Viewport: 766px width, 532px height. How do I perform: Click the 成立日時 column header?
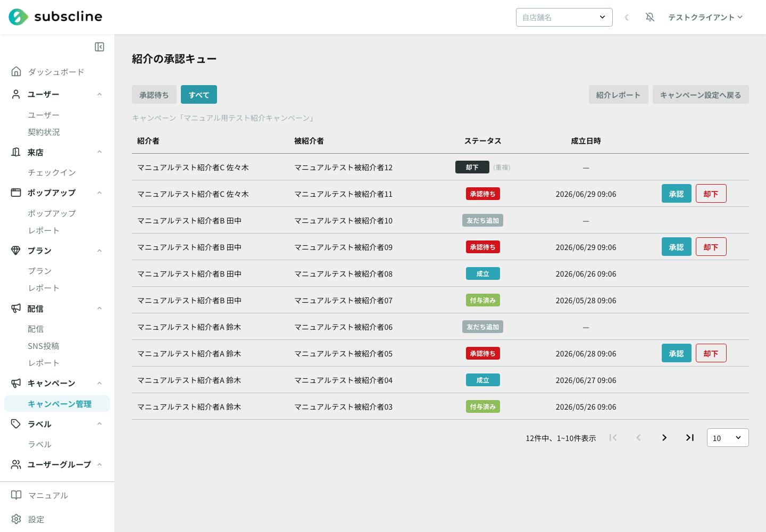click(x=586, y=141)
